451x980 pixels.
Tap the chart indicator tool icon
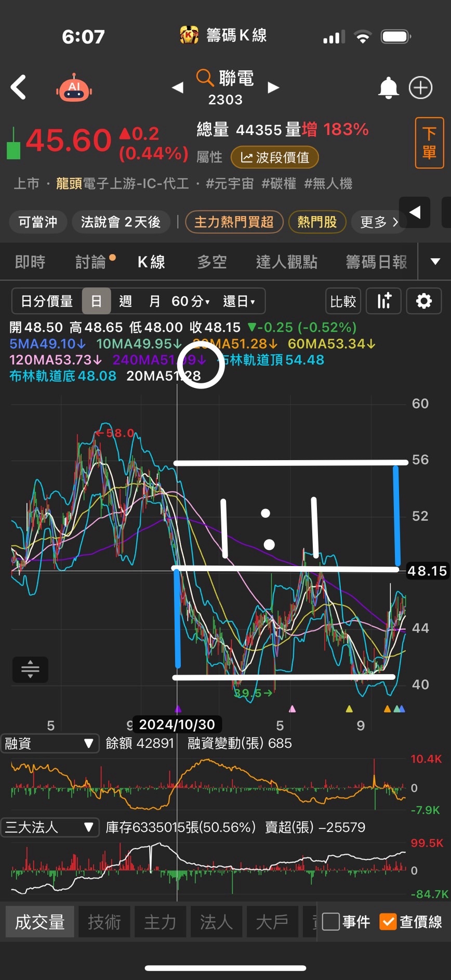(x=383, y=301)
